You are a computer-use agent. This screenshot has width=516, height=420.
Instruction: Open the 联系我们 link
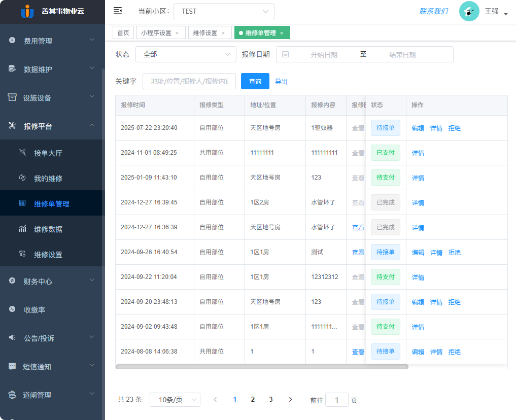[433, 11]
